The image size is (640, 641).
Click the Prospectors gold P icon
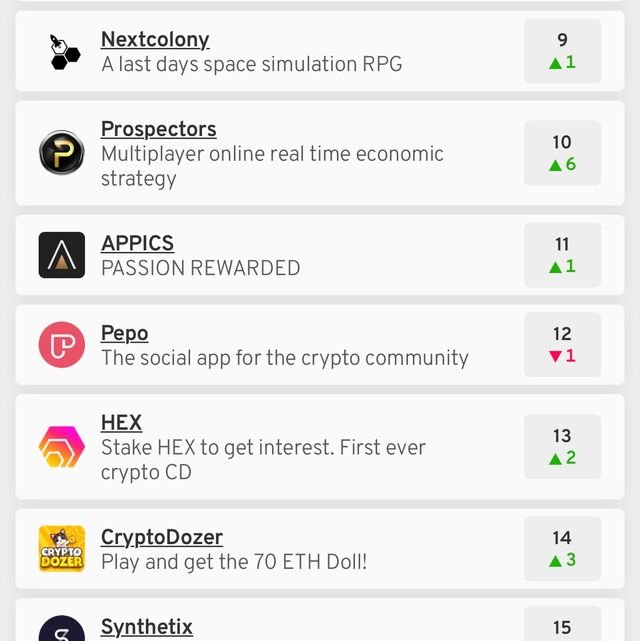pos(62,154)
